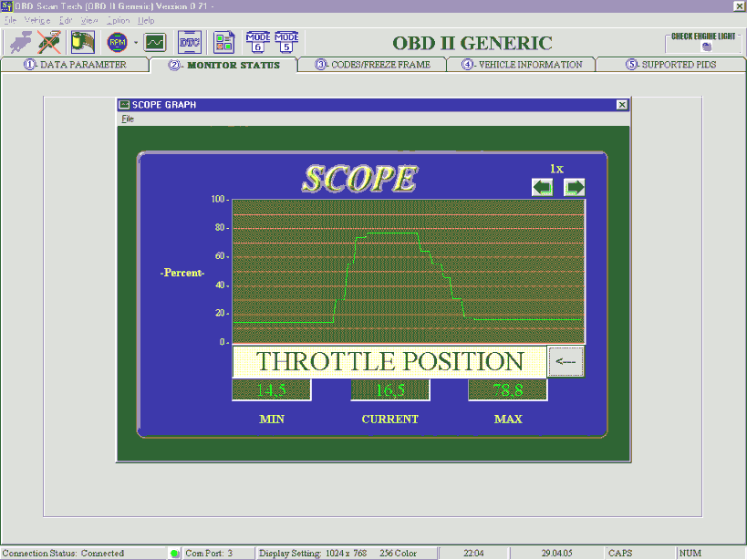Image resolution: width=747 pixels, height=560 pixels.
Task: Open the Scope Graph File menu
Action: click(x=128, y=119)
